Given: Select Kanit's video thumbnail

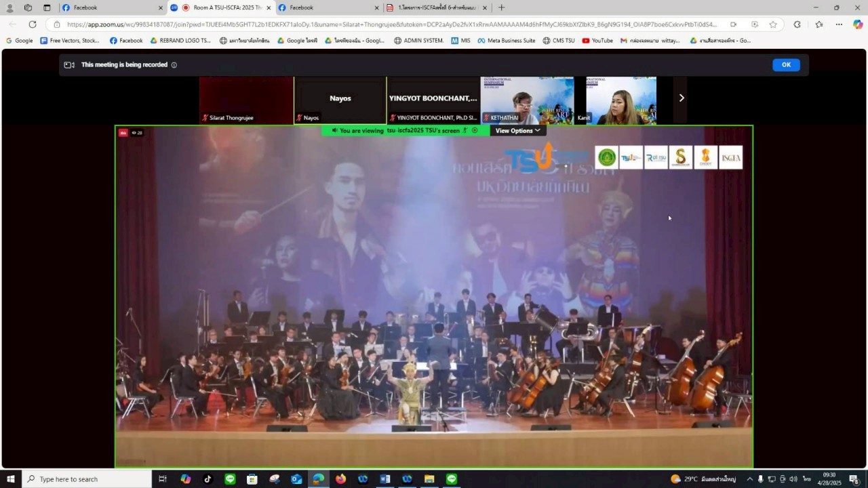Looking at the screenshot, I should click(x=620, y=100).
